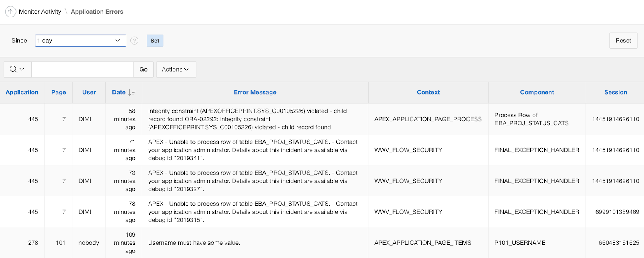
Task: Go to Monitor Activity breadcrumb
Action: point(40,12)
